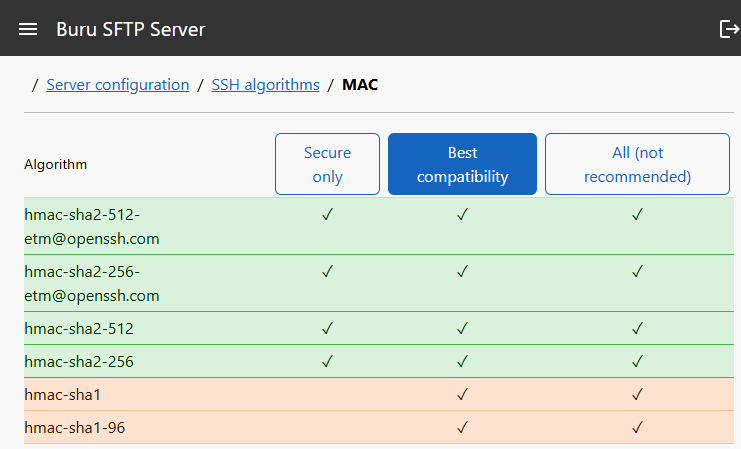
Task: Select the Secure only preset
Action: coord(327,164)
